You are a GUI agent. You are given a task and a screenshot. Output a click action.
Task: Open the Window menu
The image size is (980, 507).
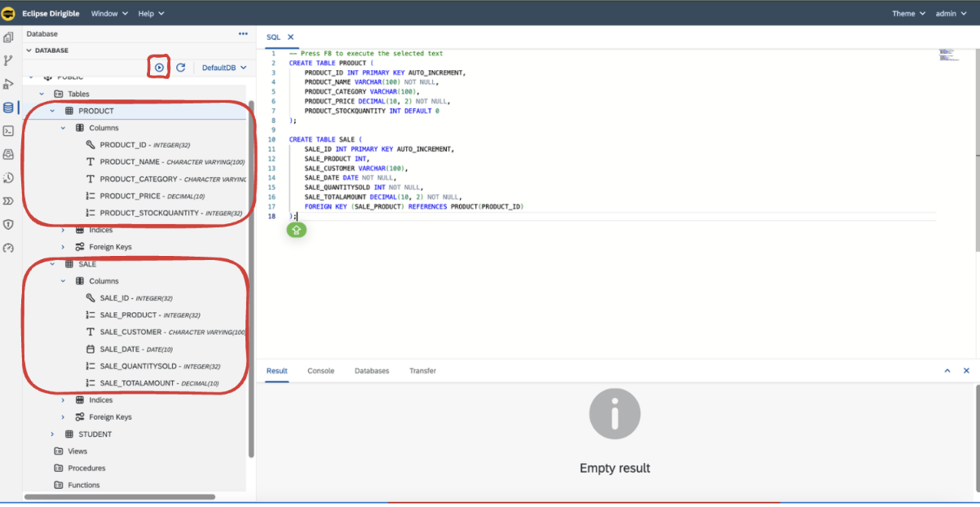pyautogui.click(x=108, y=13)
